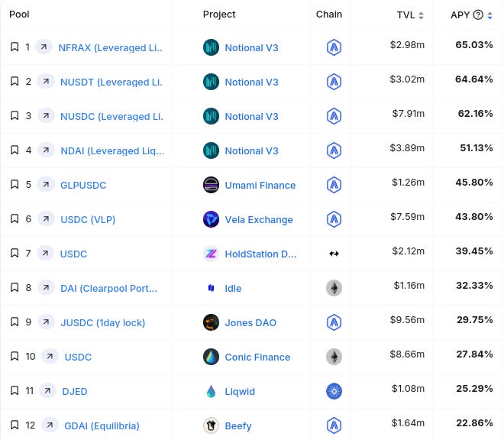Viewport: 504px width, 440px height.
Task: Click the Notional V3 logo in row 1
Action: tap(212, 47)
